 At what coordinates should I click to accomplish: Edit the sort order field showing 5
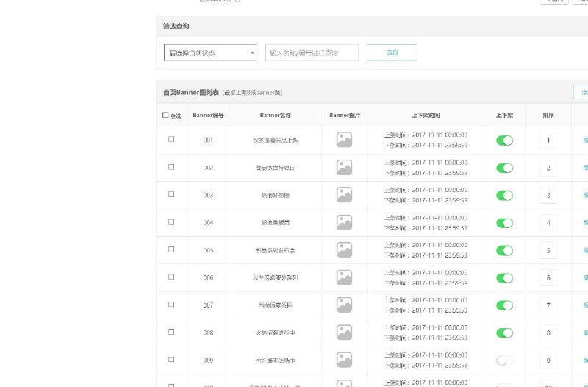pyautogui.click(x=548, y=250)
